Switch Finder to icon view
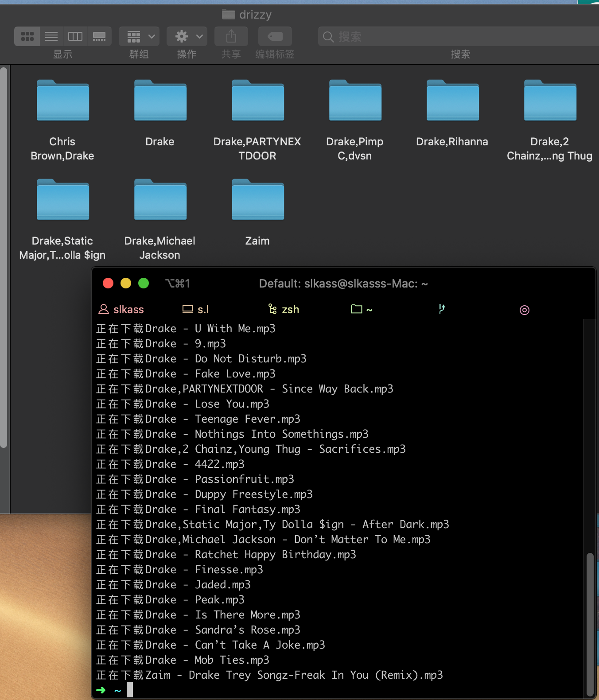 pos(27,36)
